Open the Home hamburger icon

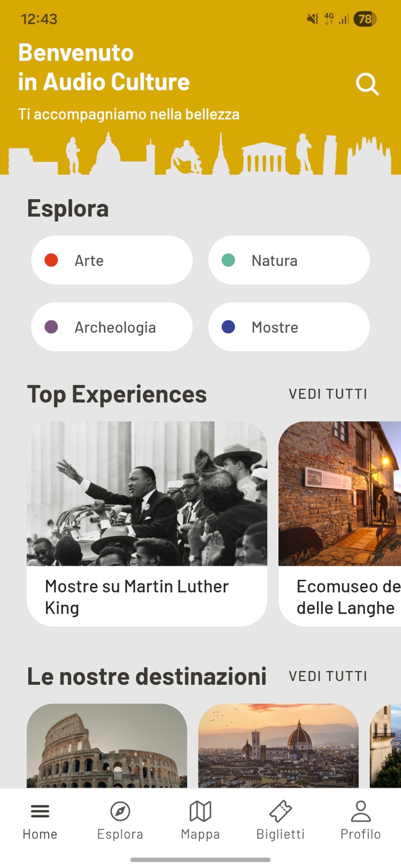pyautogui.click(x=40, y=811)
